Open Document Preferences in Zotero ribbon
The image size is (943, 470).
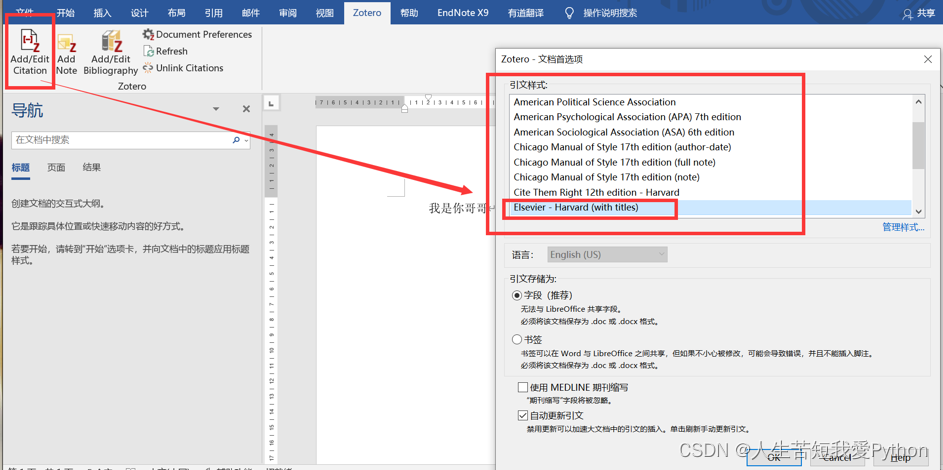(197, 34)
